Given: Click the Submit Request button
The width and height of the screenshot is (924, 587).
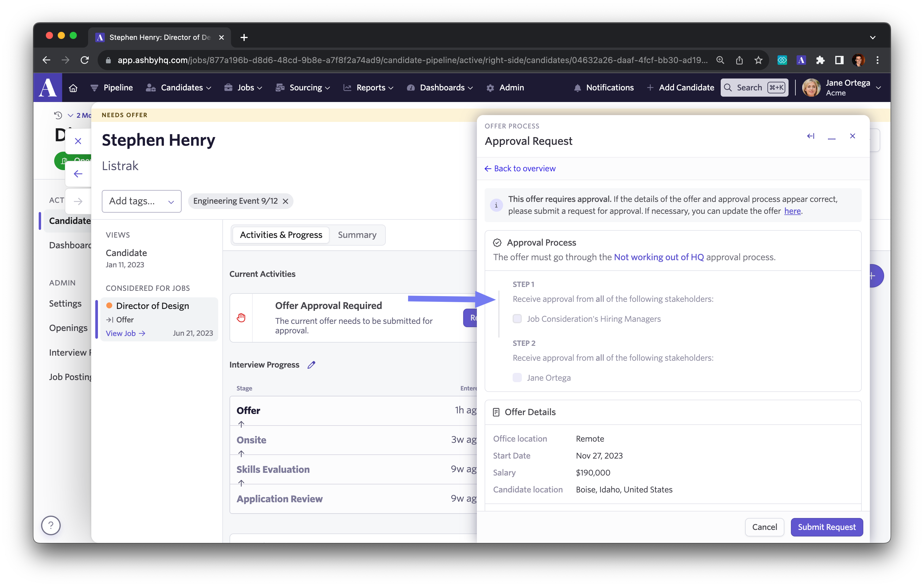Looking at the screenshot, I should tap(827, 527).
